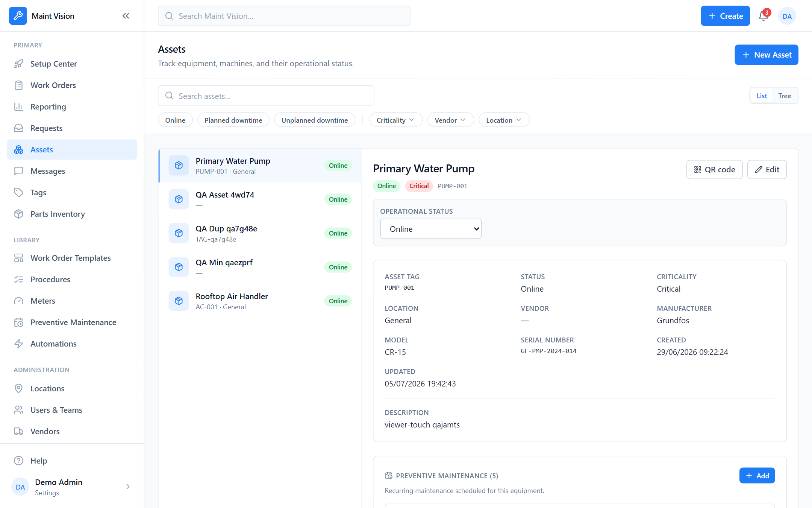
Task: Click the Requests inbox icon
Action: click(x=19, y=128)
